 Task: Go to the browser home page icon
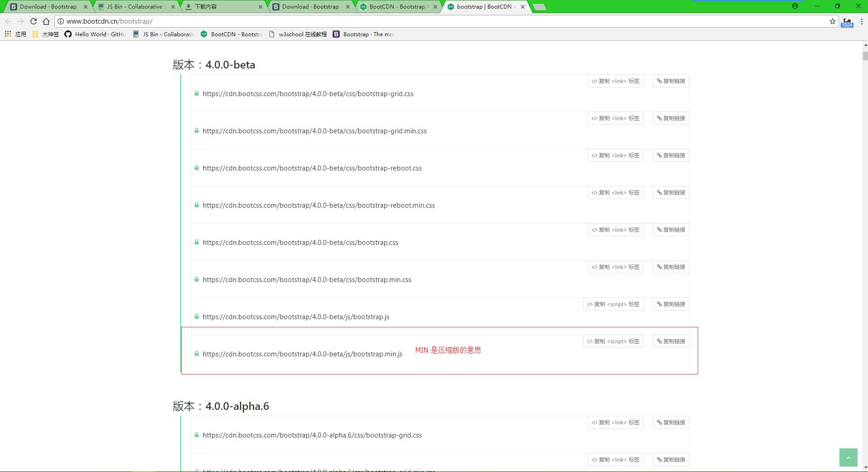(46, 21)
